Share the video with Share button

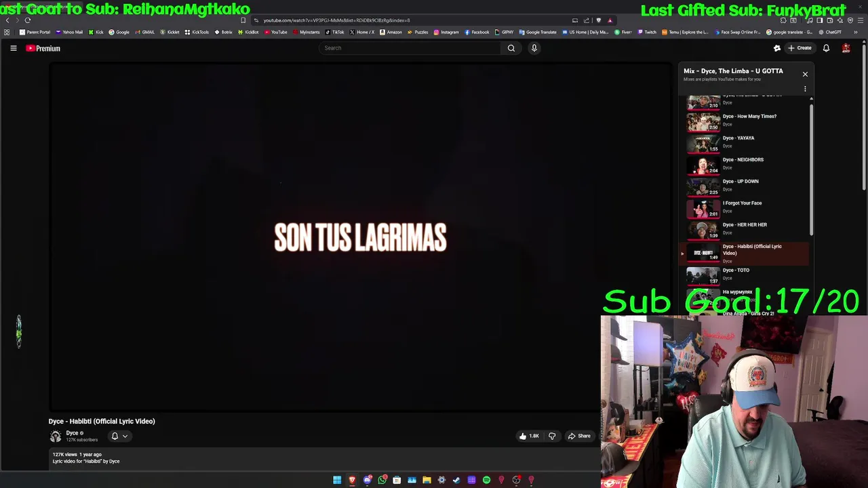pyautogui.click(x=579, y=436)
